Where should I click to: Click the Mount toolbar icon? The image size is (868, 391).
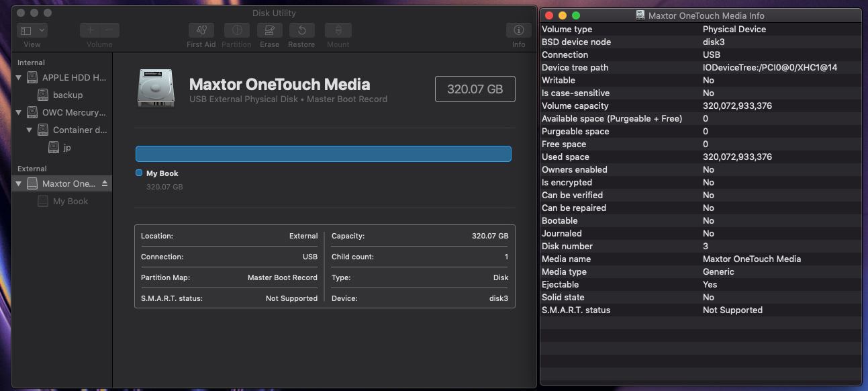pyautogui.click(x=338, y=30)
